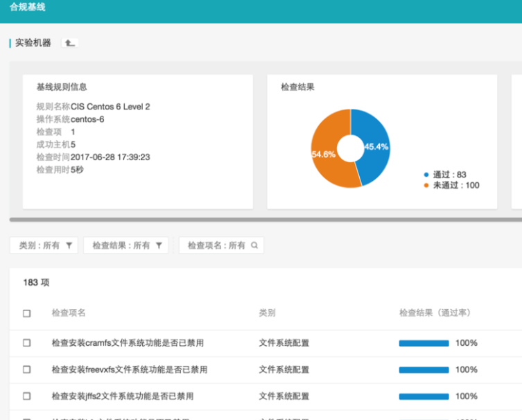
Task: Check the freevxfs file system row checkbox
Action: [x=26, y=369]
